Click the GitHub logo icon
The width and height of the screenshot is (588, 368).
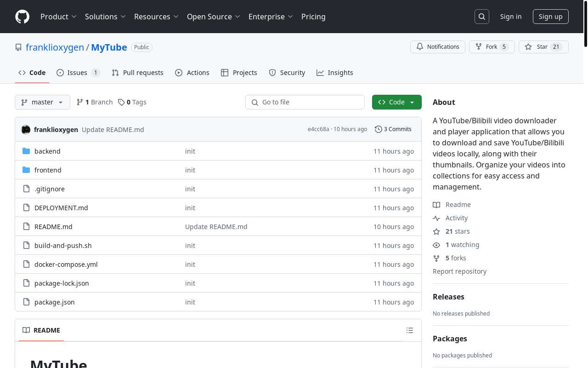tap(22, 17)
